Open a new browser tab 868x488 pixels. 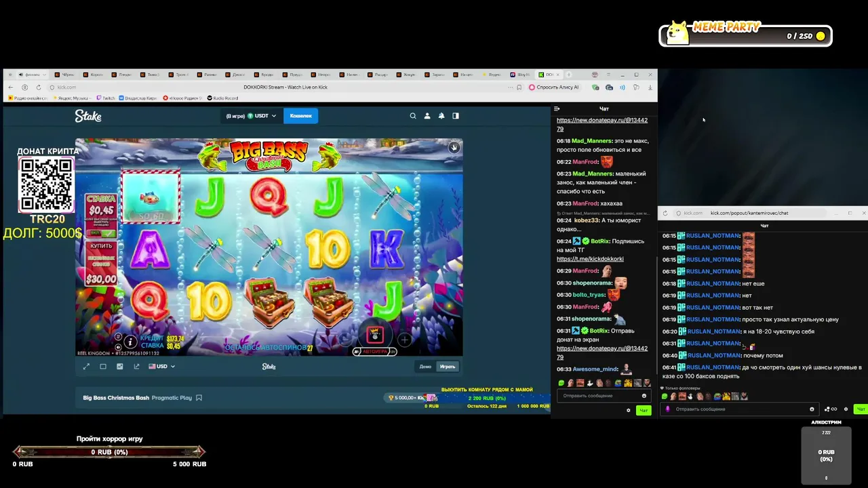coord(568,75)
